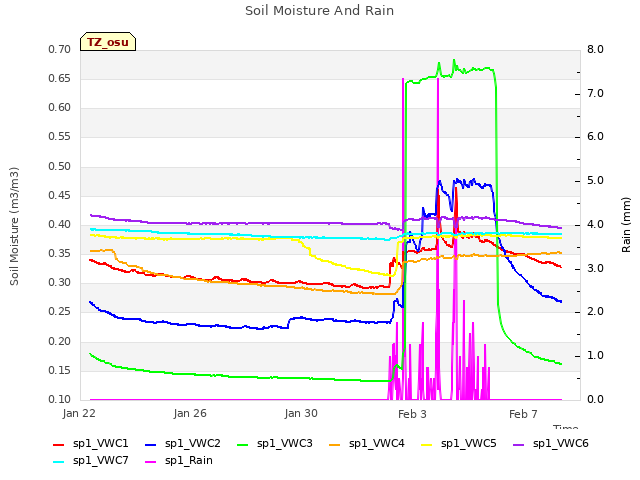Click the 0.40 soil moisture tick label
Viewport: 640px width, 480px height.
(x=60, y=224)
